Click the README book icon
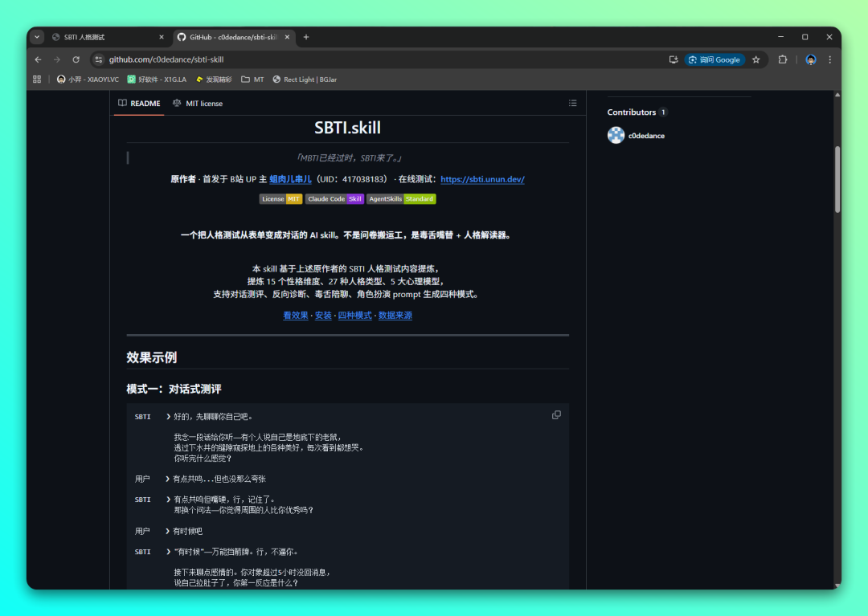 [122, 103]
